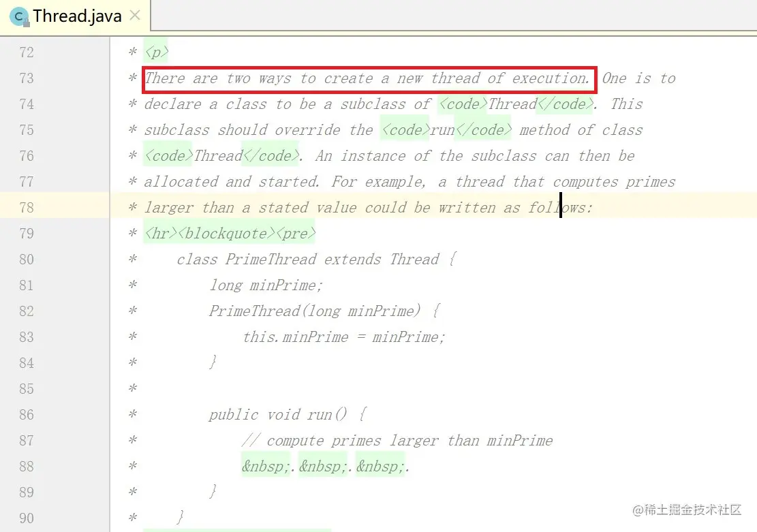The width and height of the screenshot is (757, 532).
Task: Click 'PrimeThread(long minPrime) {' constructor line
Action: 324,311
